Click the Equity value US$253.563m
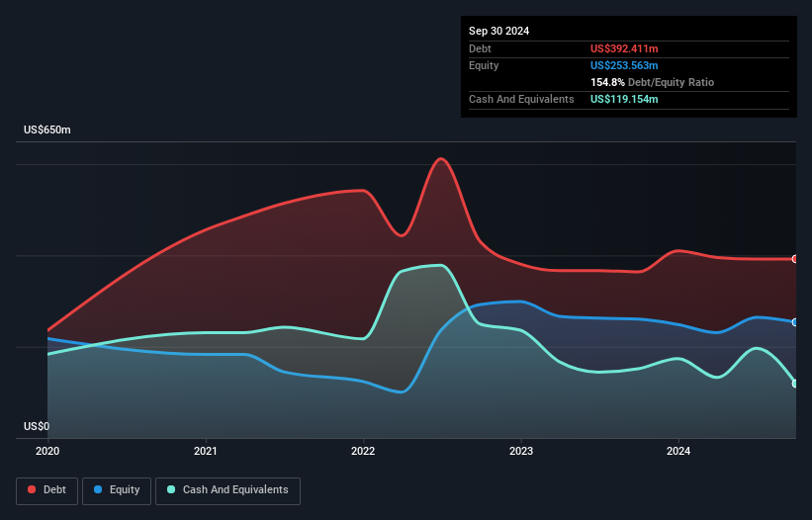 (x=624, y=65)
